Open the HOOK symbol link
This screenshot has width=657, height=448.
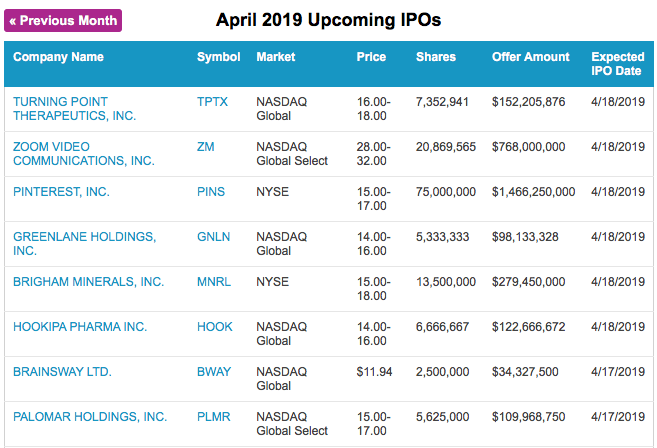214,327
